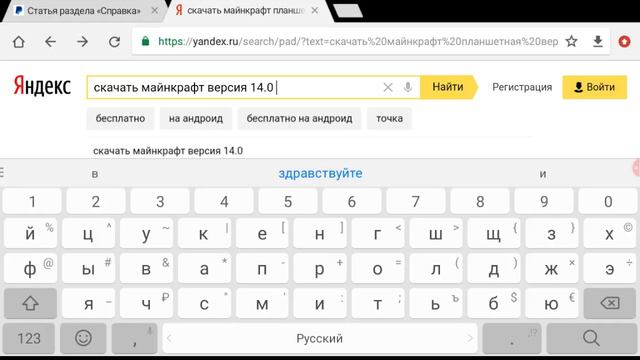Select 'бесплатно на андроид' suggestion chip
Image resolution: width=640 pixels, height=360 pixels.
pos(300,118)
